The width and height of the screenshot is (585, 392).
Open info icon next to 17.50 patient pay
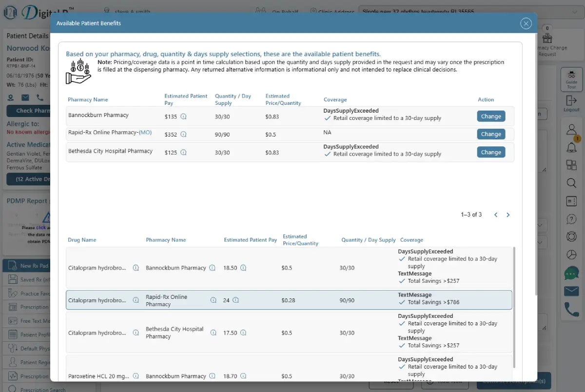(x=243, y=333)
